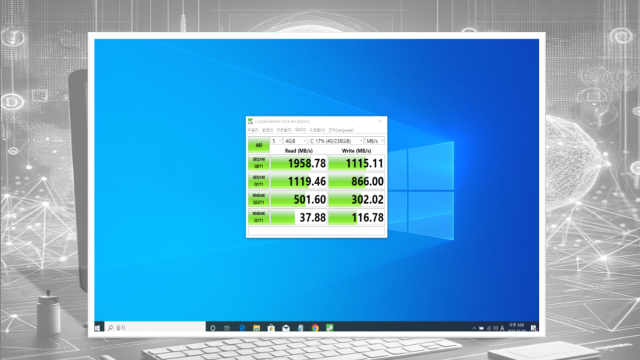Click the 501.60 random read result

point(299,199)
